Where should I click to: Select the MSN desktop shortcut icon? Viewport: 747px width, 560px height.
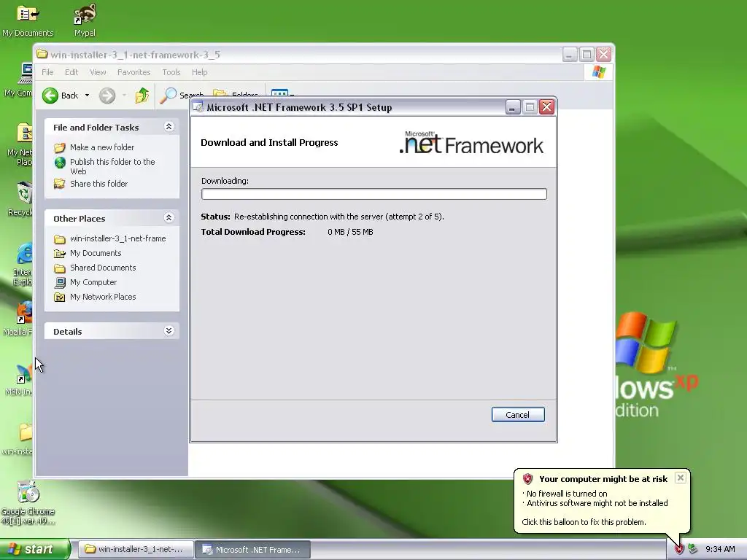(x=20, y=379)
